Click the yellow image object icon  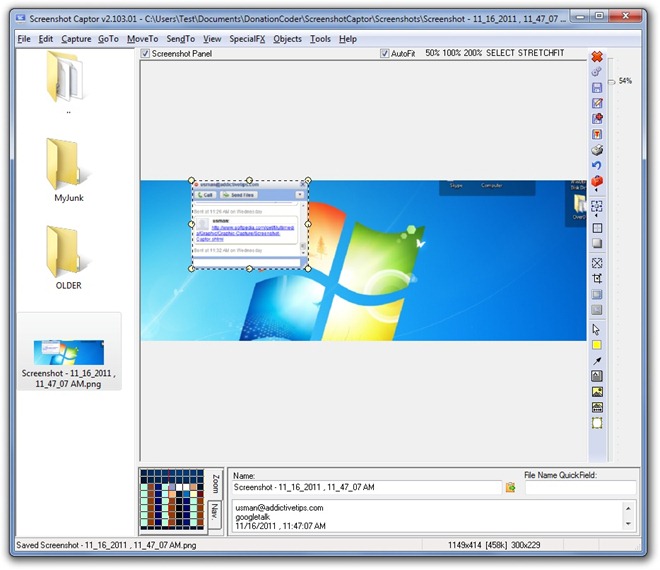tap(597, 392)
